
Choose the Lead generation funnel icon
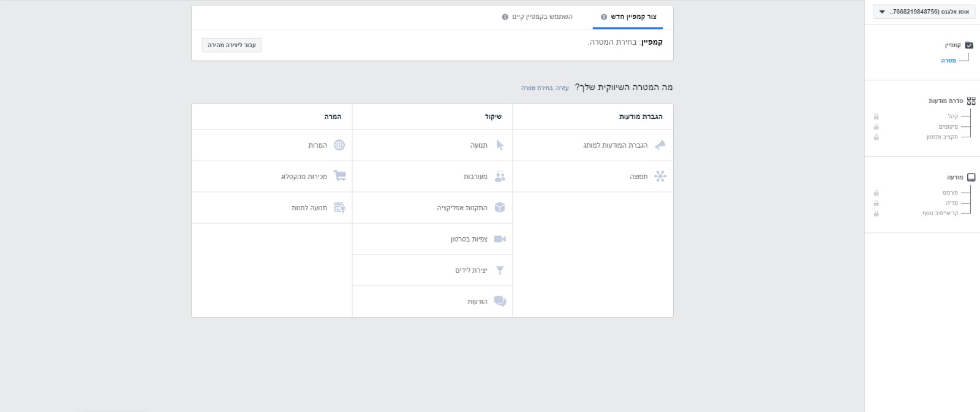(x=500, y=270)
